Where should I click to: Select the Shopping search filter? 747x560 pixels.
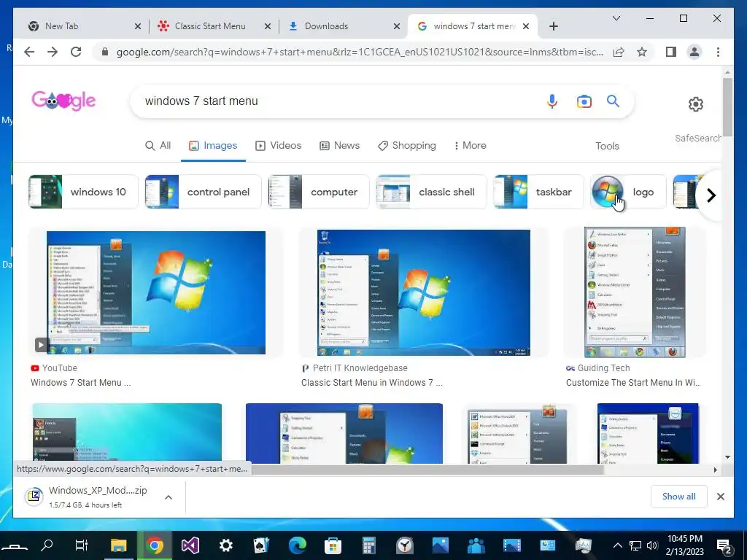pyautogui.click(x=407, y=146)
